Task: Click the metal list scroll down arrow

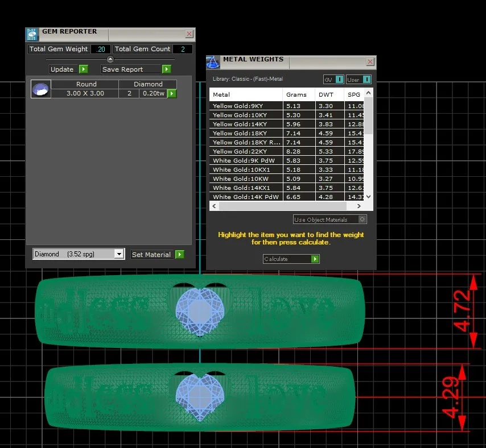Action: (x=369, y=196)
